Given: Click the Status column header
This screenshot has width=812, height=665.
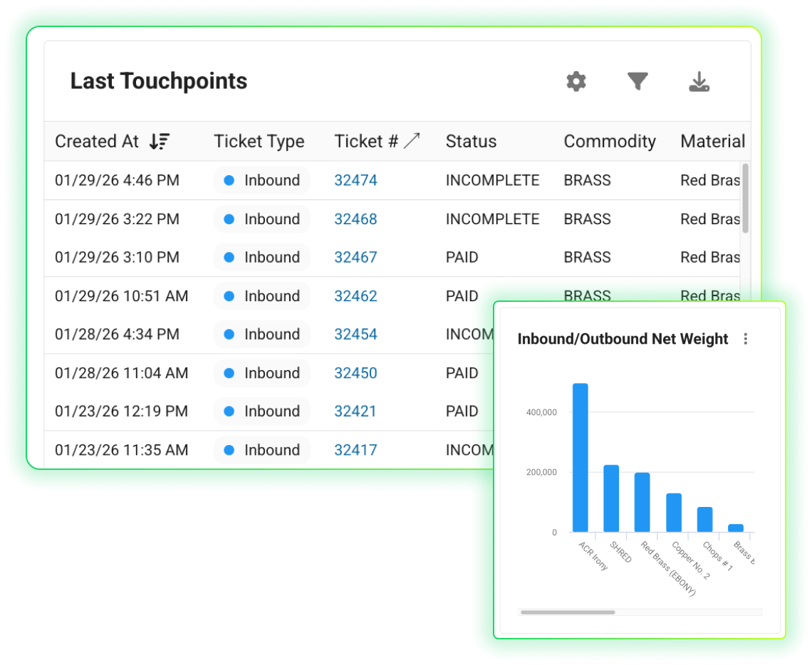Looking at the screenshot, I should click(471, 142).
